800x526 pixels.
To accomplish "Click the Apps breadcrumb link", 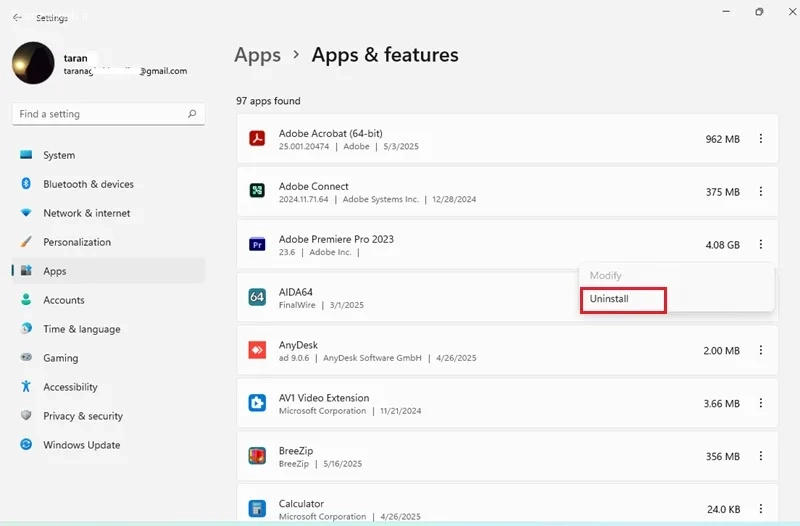I will [258, 55].
